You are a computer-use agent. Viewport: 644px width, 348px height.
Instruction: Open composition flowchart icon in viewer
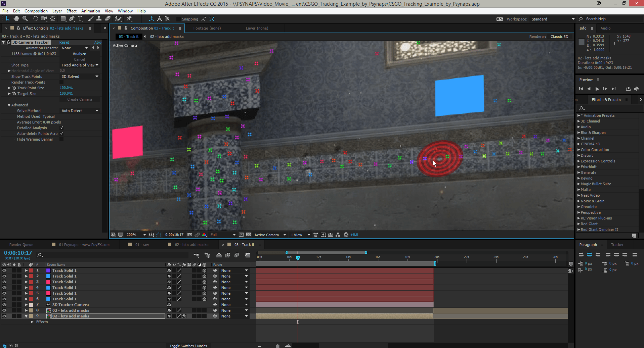[x=338, y=235]
